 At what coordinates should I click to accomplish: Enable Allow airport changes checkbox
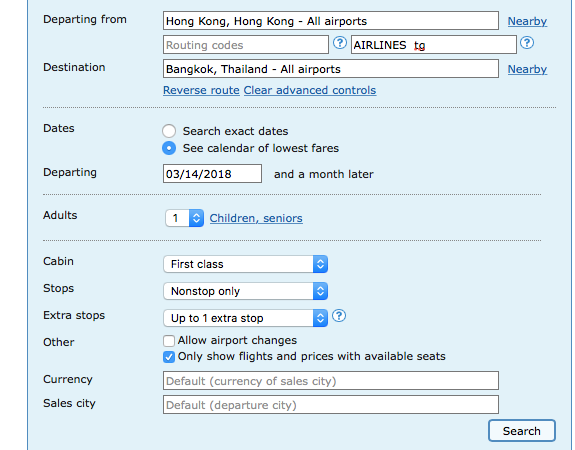point(169,341)
